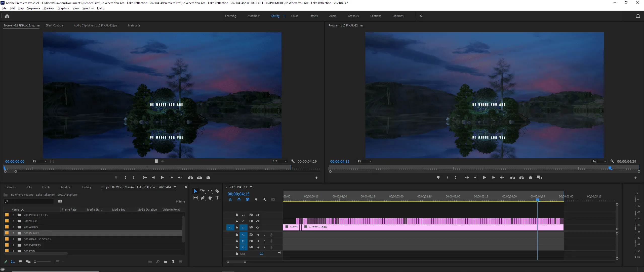Expand the 400 AUDIO bin
This screenshot has height=272, width=644.
[x=13, y=227]
